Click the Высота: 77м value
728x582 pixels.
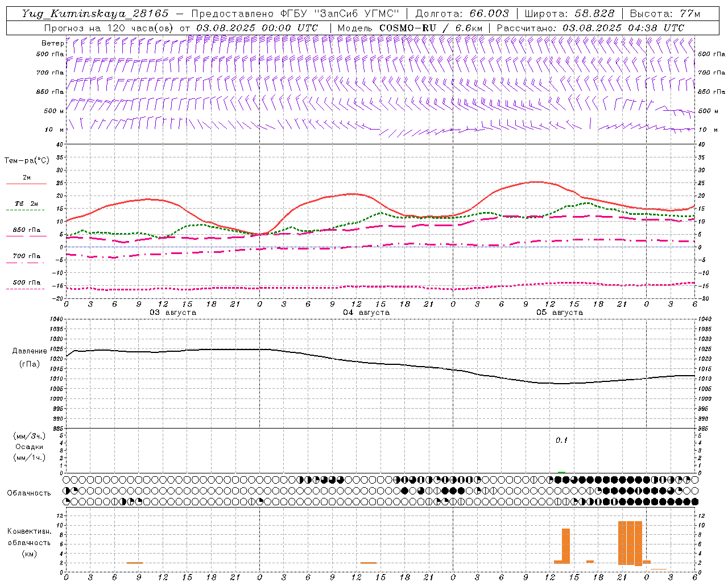665,14
